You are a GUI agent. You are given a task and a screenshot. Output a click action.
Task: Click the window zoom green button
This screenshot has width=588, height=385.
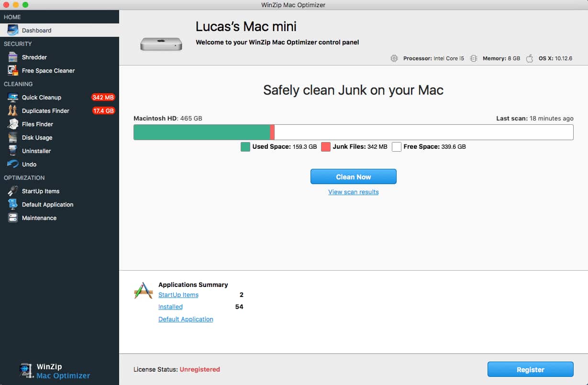[x=25, y=5]
